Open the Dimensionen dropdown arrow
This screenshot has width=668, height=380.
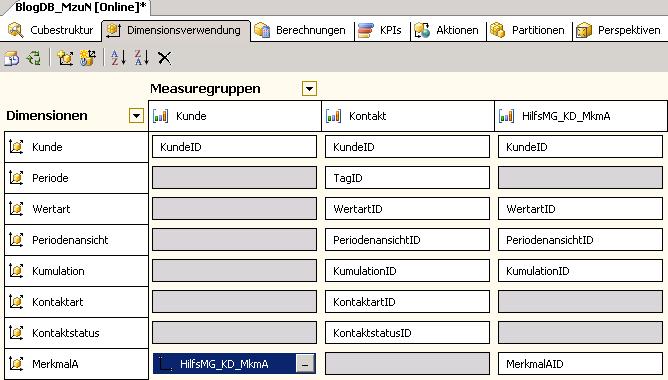click(136, 115)
